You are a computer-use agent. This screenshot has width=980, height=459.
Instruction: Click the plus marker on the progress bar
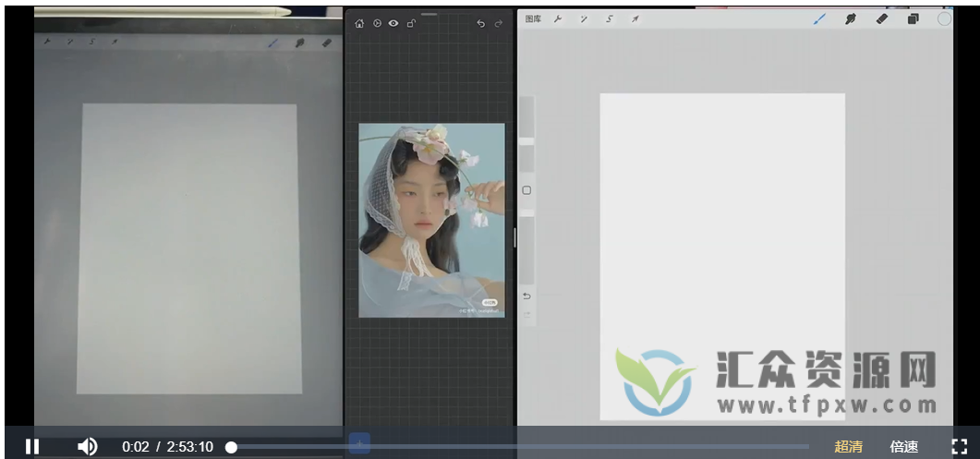359,443
